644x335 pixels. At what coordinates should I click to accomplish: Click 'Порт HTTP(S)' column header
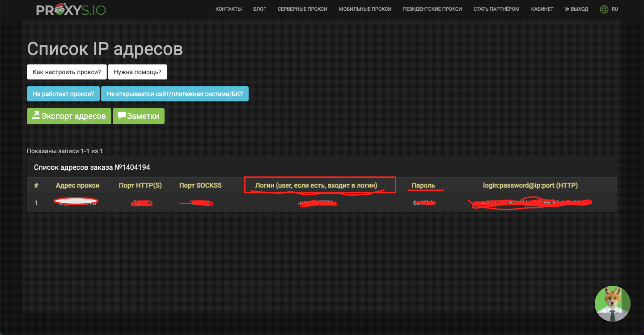click(x=140, y=185)
